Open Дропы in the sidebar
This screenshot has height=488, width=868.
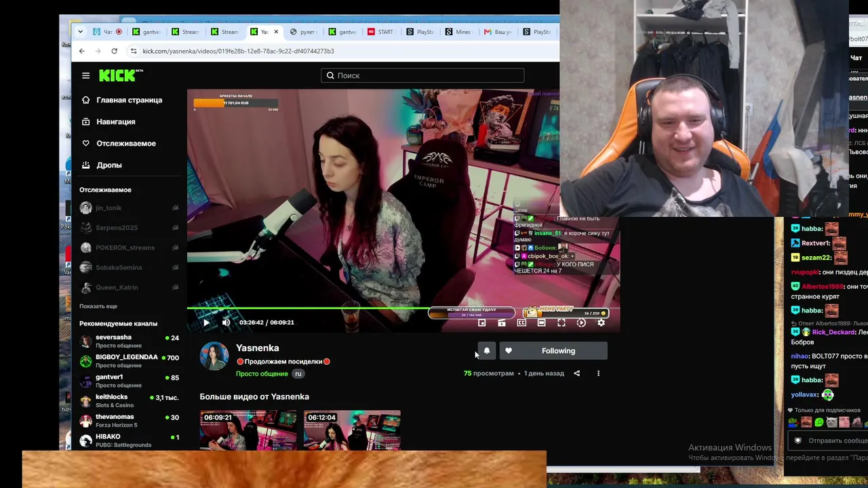pyautogui.click(x=109, y=165)
